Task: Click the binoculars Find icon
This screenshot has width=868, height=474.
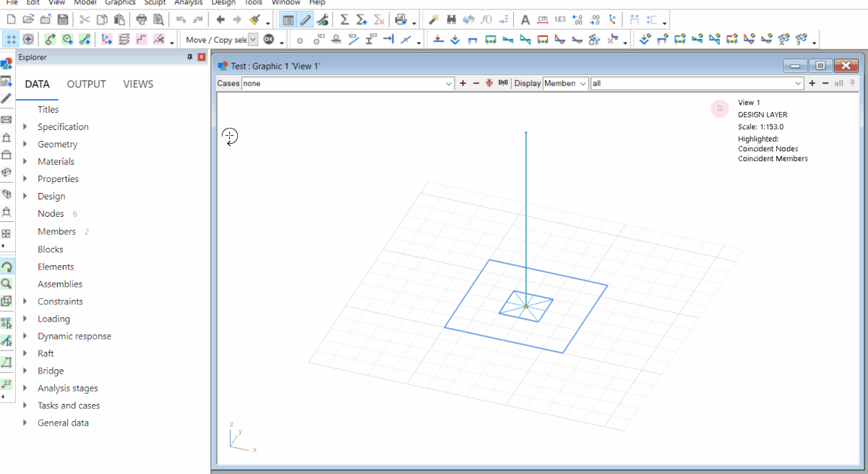Action: coord(451,20)
